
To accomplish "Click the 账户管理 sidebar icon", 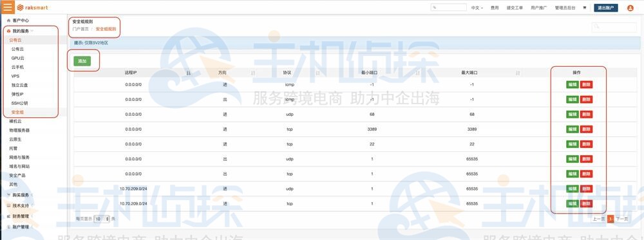I will click(x=8, y=226).
